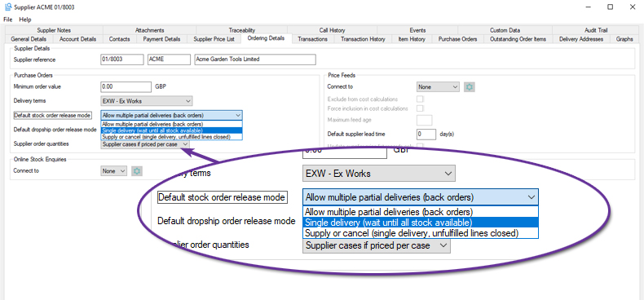Open Online Stock Enquiries Connect to dropdown

click(x=114, y=171)
